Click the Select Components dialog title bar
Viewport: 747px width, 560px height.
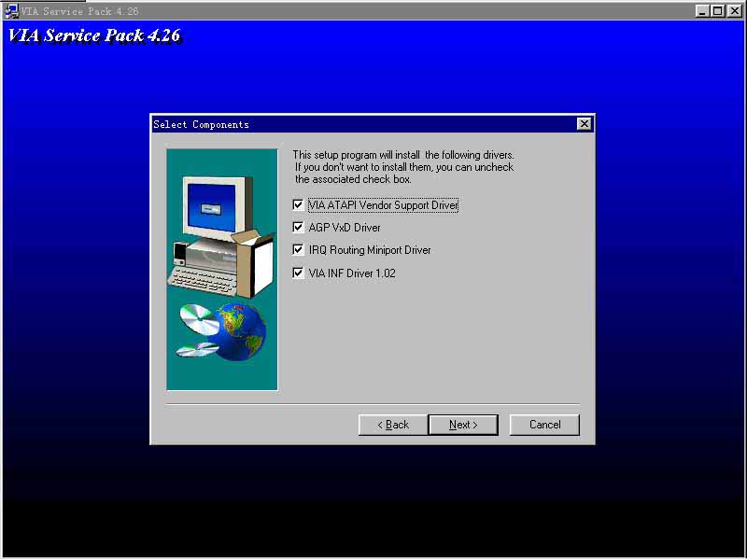(364, 124)
